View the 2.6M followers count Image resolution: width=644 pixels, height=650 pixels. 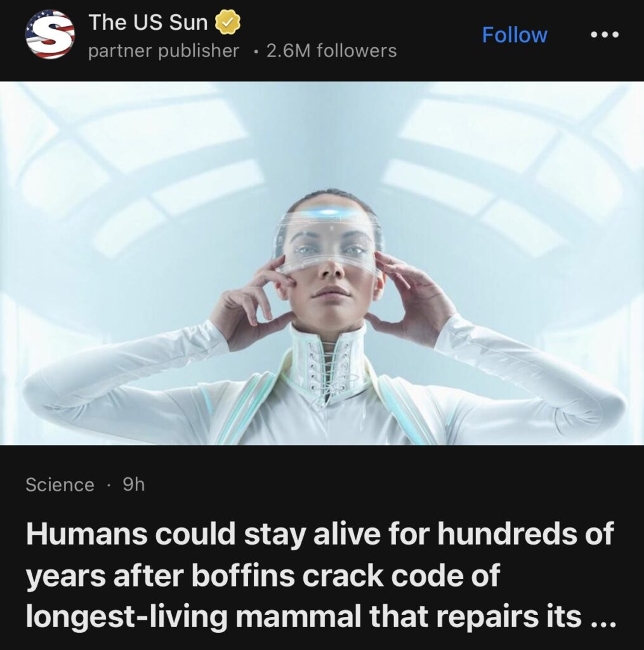(x=332, y=51)
